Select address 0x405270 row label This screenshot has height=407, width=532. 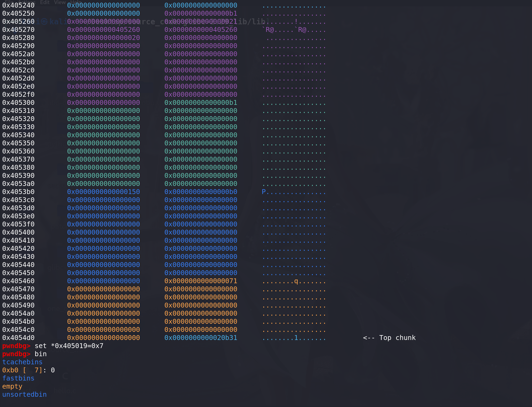tap(18, 29)
